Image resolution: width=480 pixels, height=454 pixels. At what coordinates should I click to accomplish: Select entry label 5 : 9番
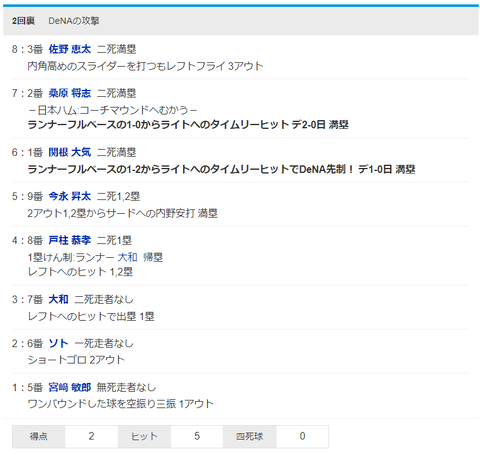pyautogui.click(x=27, y=196)
